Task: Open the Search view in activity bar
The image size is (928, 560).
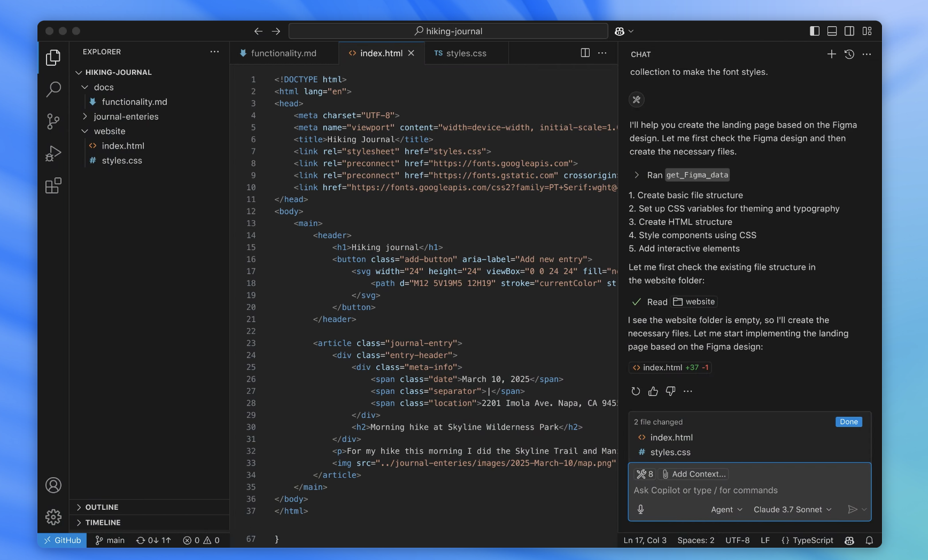Action: coord(53,89)
